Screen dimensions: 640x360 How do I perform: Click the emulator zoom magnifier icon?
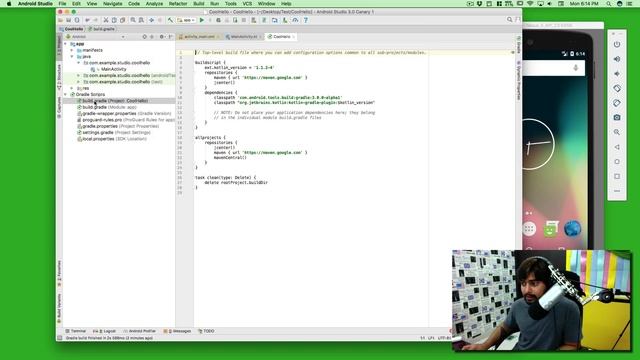pos(617,132)
